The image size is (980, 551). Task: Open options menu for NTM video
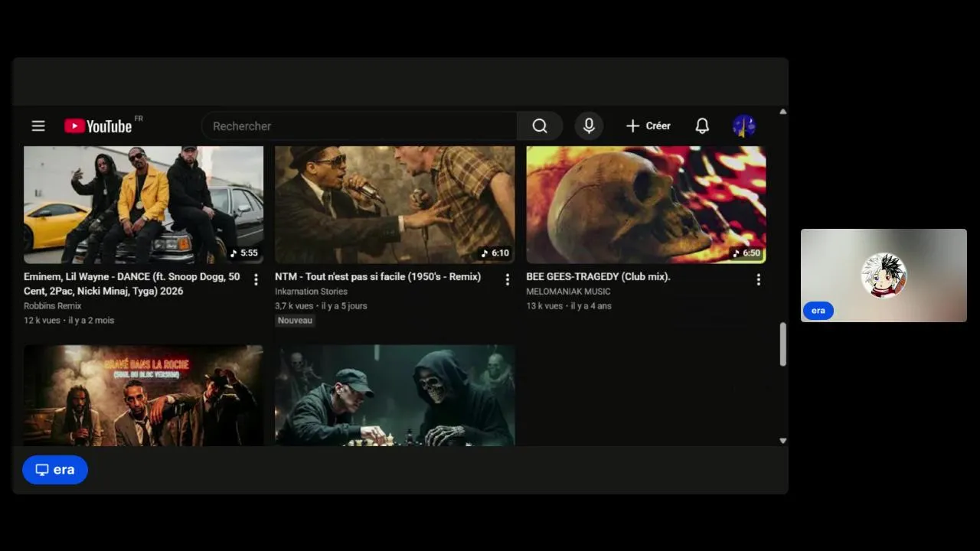(x=507, y=280)
